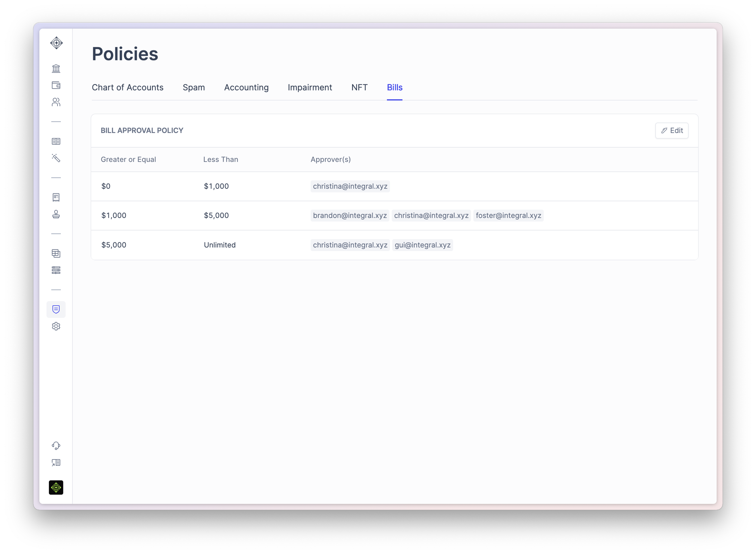Click the support headset icon

pos(56,446)
